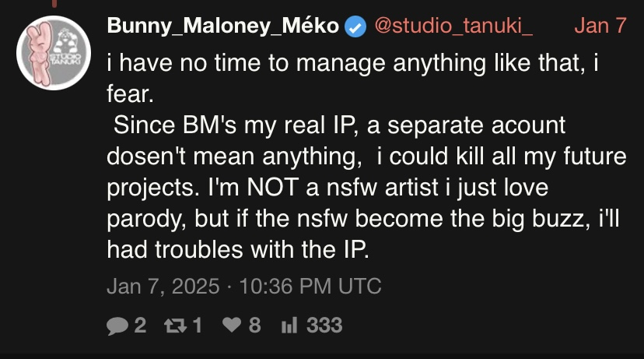This screenshot has height=359, width=644.
Task: Click the reply speech bubble icon
Action: pyautogui.click(x=117, y=325)
